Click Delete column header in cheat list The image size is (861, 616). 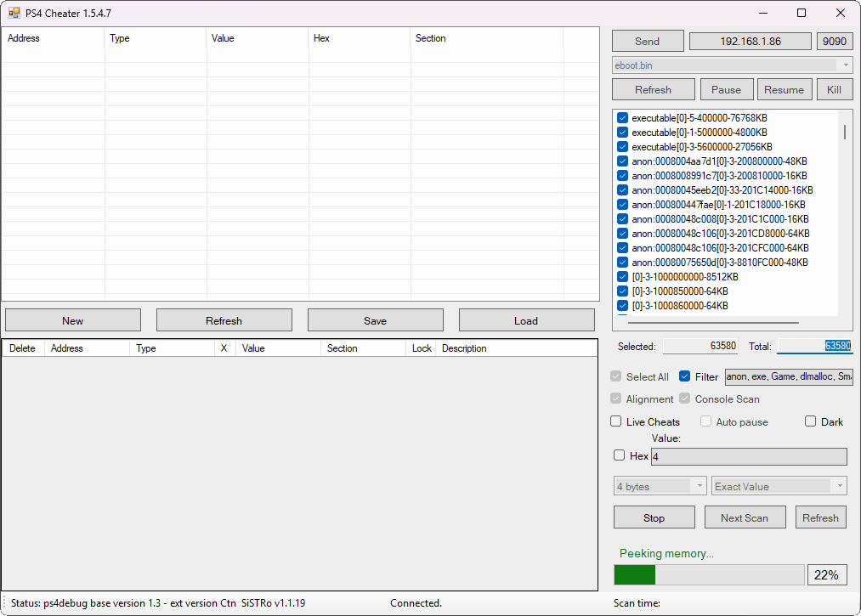(x=23, y=348)
